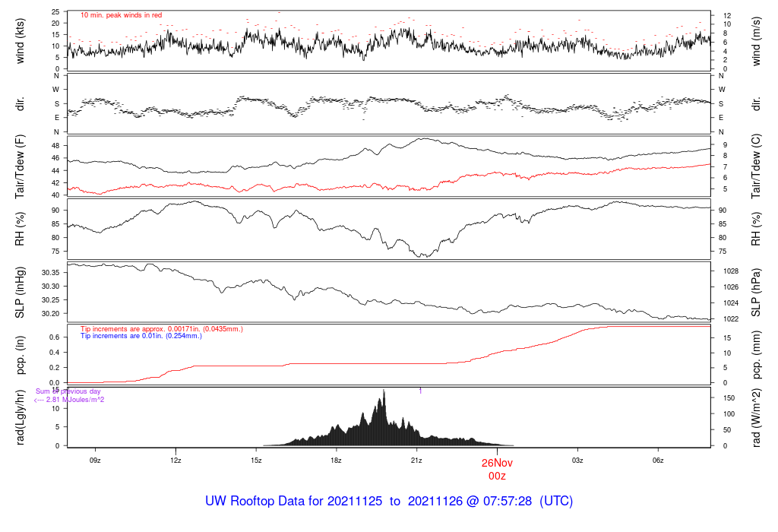Viewport: 778px width, 532px height.
Task: Click the 'Tair/Tdew (F)' axis label
Action: tap(20, 166)
